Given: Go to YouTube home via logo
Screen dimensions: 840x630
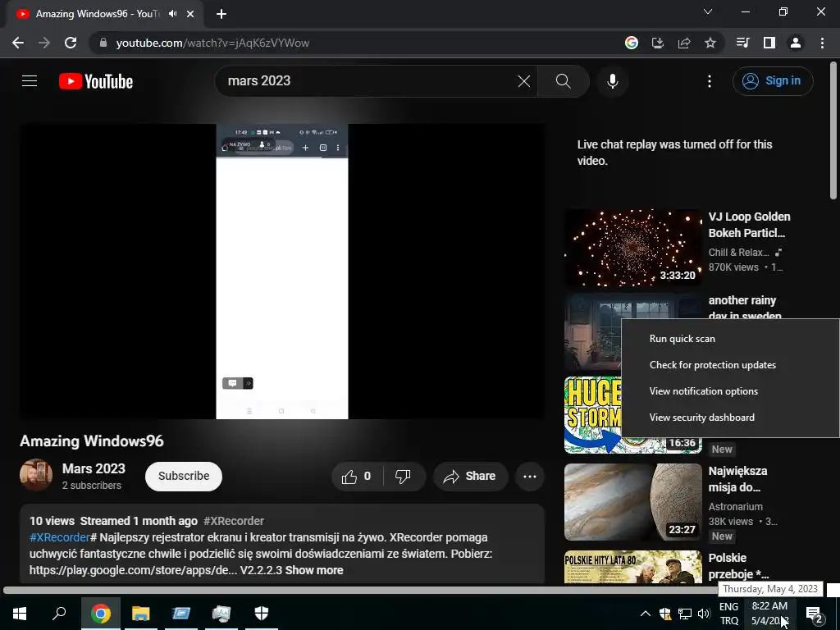Looking at the screenshot, I should (x=96, y=81).
